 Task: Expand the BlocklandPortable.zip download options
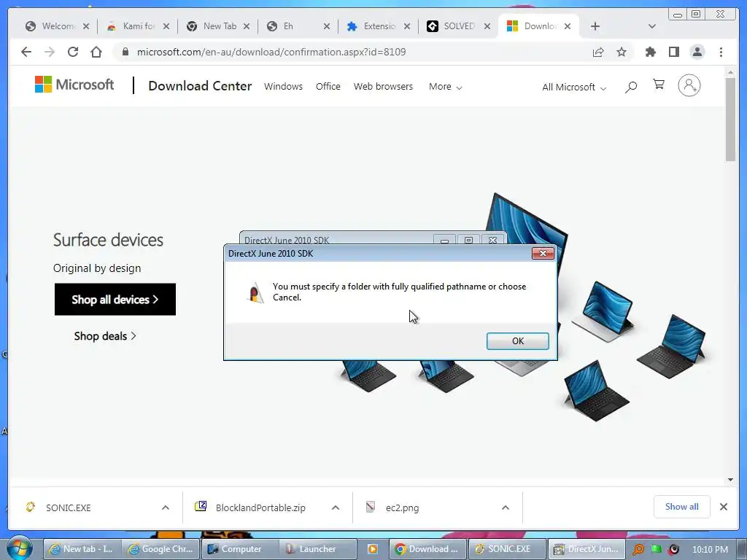(x=336, y=507)
